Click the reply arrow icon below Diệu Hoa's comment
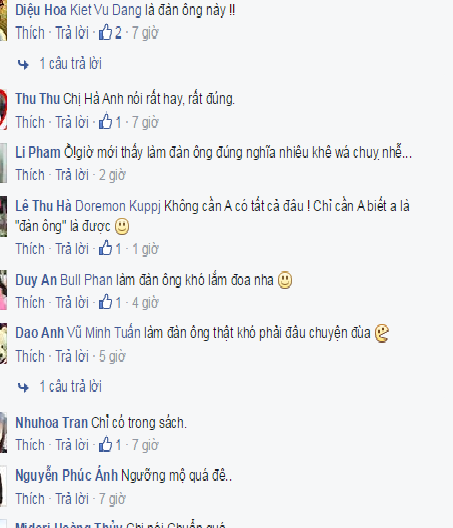Viewport: 453px width, 528px height. click(x=23, y=64)
